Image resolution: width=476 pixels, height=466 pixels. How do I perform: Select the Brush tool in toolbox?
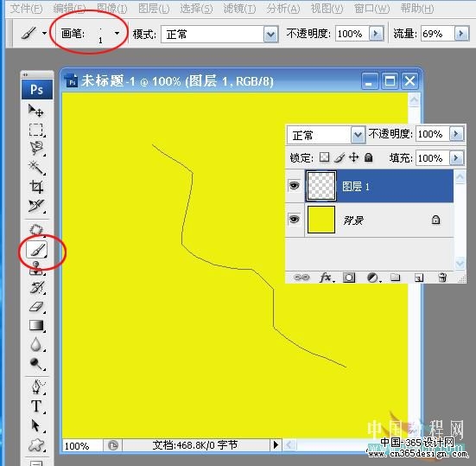(x=37, y=250)
